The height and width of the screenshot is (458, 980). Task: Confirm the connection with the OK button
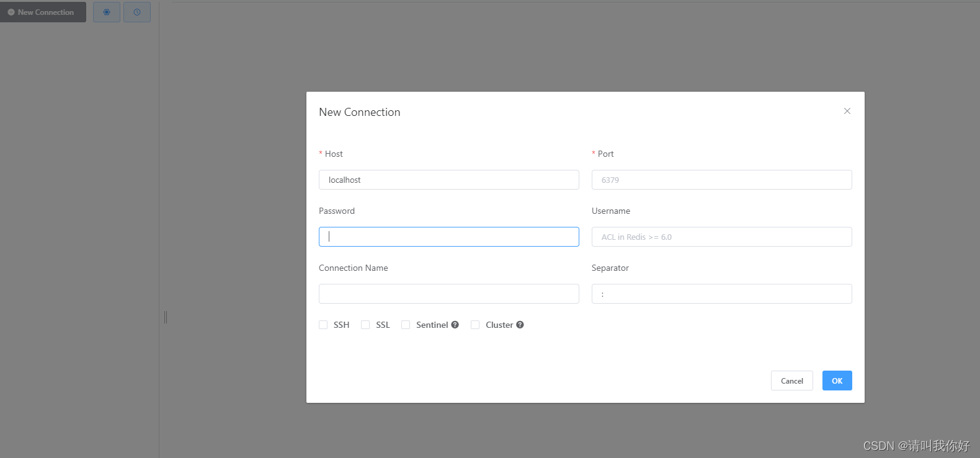click(837, 381)
